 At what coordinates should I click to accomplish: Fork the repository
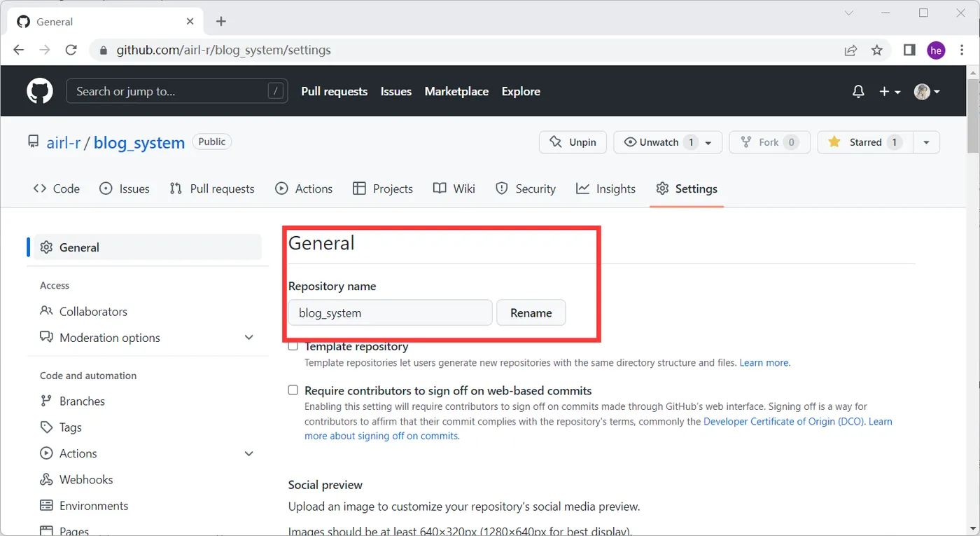pos(769,142)
